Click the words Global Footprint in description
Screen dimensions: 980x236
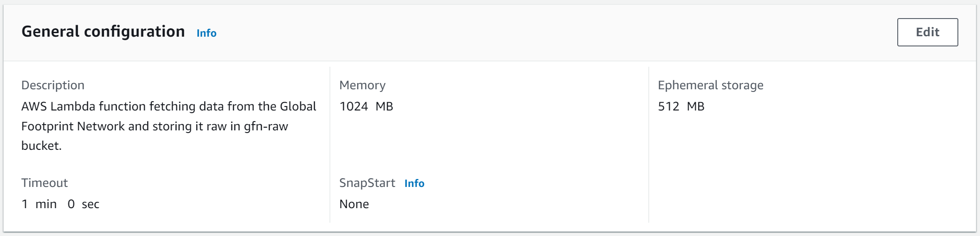click(168, 116)
